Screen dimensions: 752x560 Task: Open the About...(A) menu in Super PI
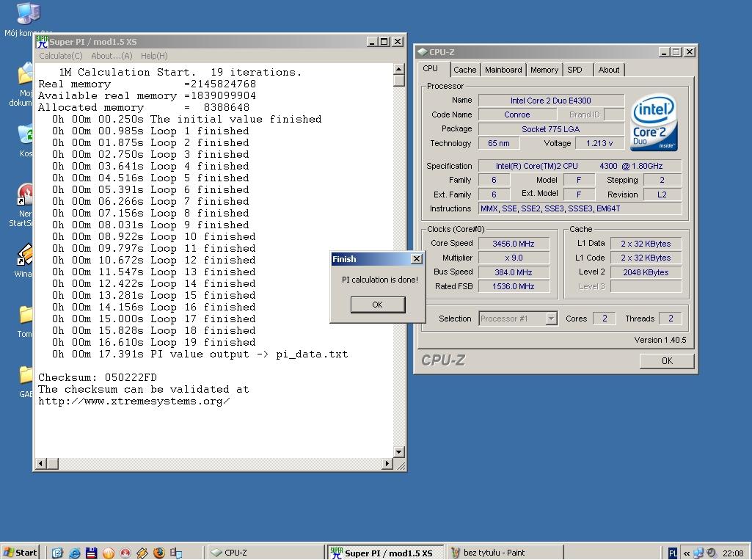point(112,56)
